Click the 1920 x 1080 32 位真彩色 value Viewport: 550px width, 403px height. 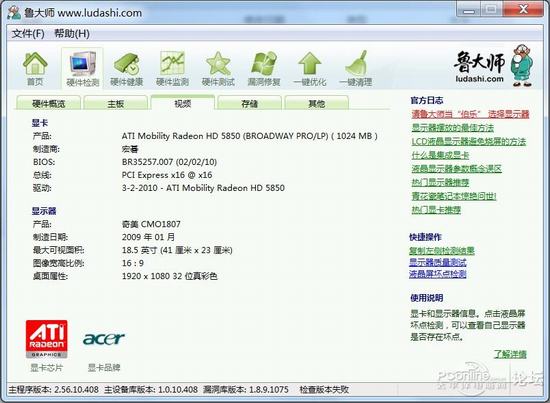pos(170,276)
